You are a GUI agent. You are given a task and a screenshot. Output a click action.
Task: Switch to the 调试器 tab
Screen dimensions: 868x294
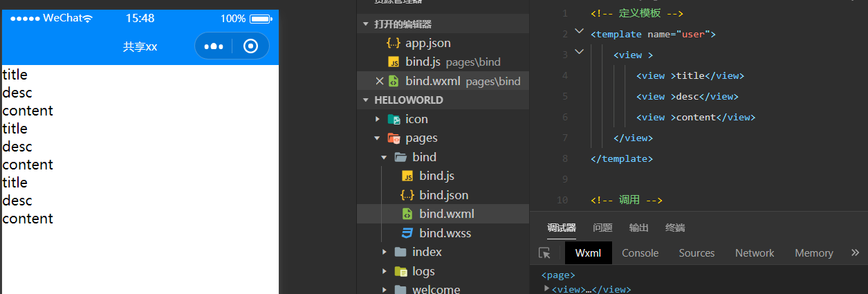pyautogui.click(x=562, y=228)
